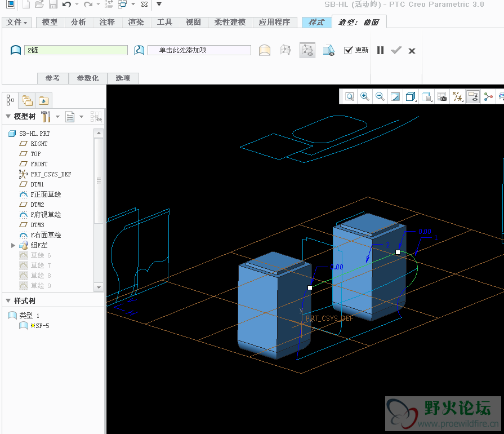Toggle the mesh preview with eye icon
The image size is (504, 434).
point(307,50)
